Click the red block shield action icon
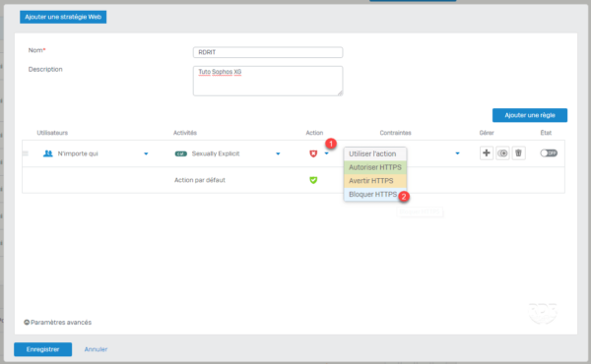This screenshot has width=591, height=364. pos(313,153)
